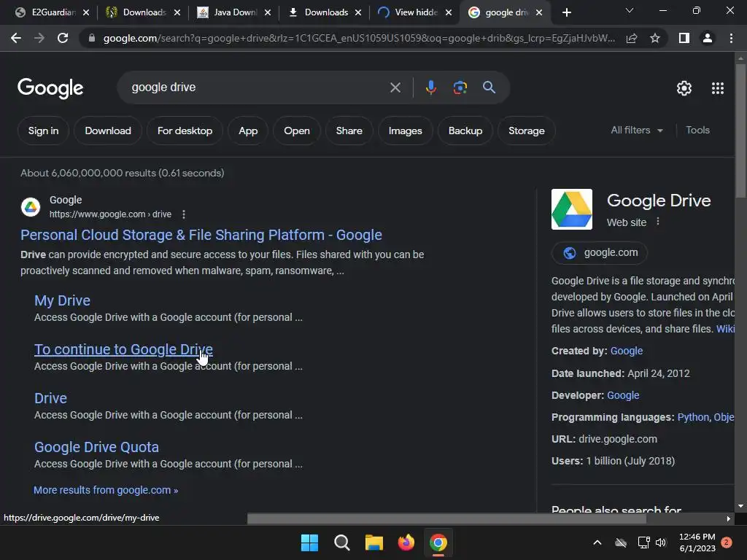The width and height of the screenshot is (747, 560).
Task: Open Developer Google link
Action: 623,395
